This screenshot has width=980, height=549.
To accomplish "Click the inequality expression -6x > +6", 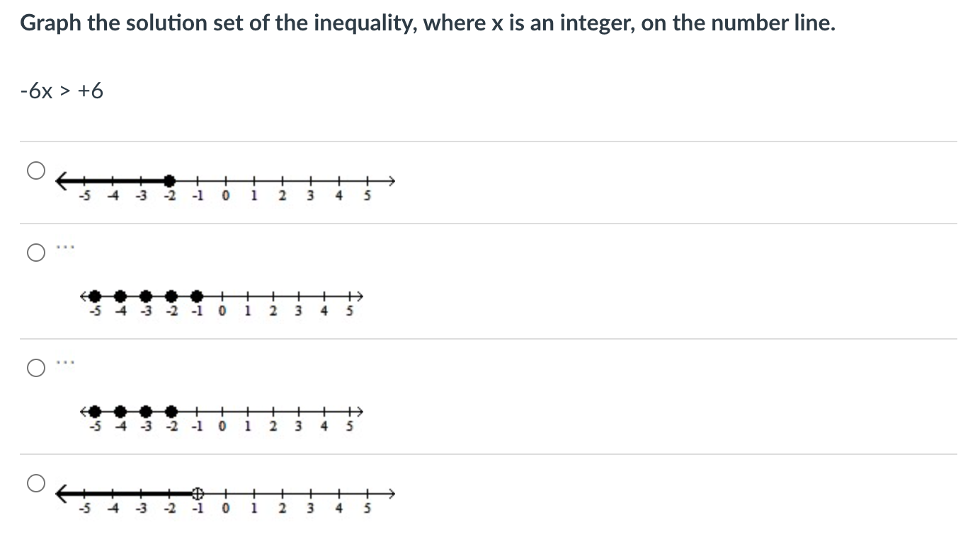I will 62,91.
